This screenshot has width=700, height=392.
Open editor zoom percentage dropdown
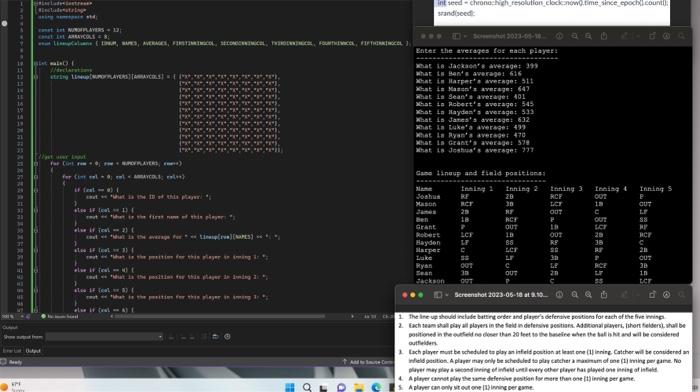coord(12,317)
